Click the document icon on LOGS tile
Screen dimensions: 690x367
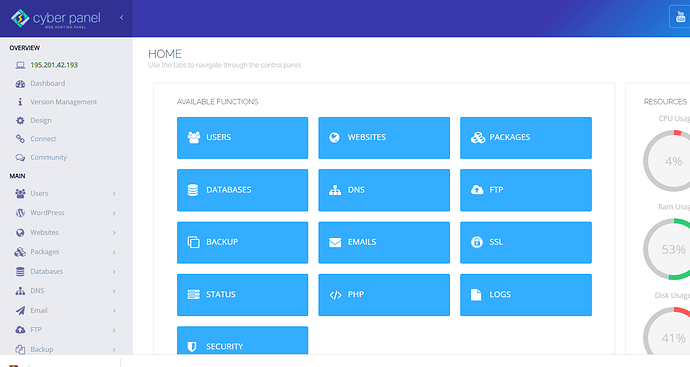(476, 295)
